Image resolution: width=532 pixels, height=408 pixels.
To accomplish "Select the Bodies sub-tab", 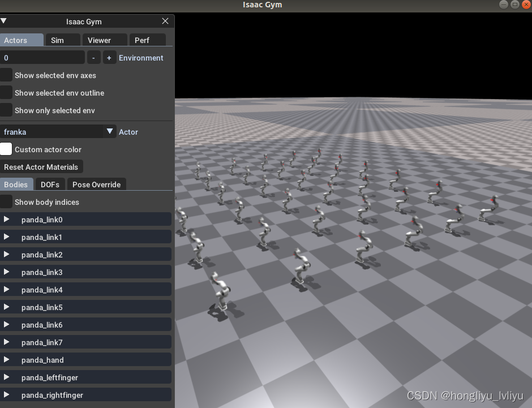I will click(16, 184).
